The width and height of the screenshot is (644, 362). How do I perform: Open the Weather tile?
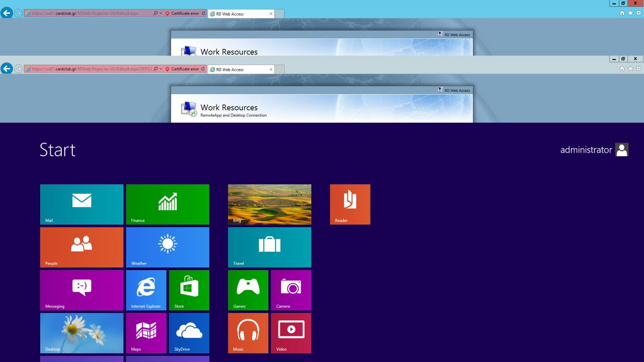pos(167,247)
